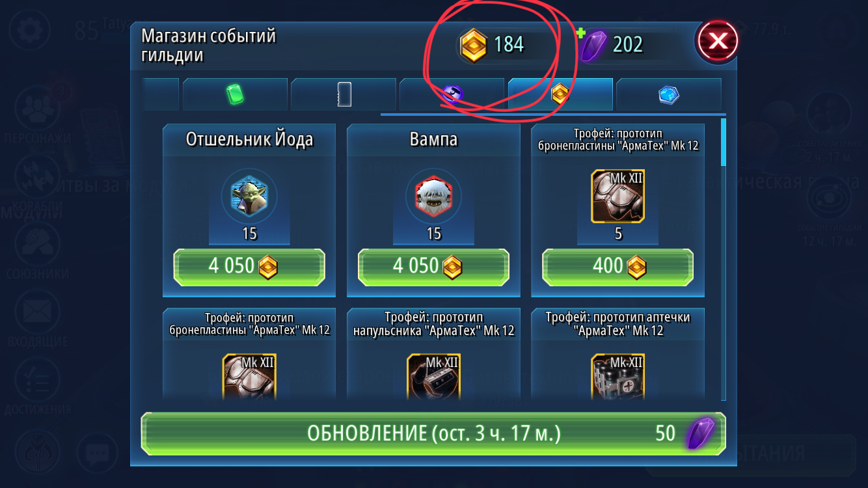Image resolution: width=868 pixels, height=488 pixels.
Task: Tap the Wampa character portrait
Action: coord(433,197)
